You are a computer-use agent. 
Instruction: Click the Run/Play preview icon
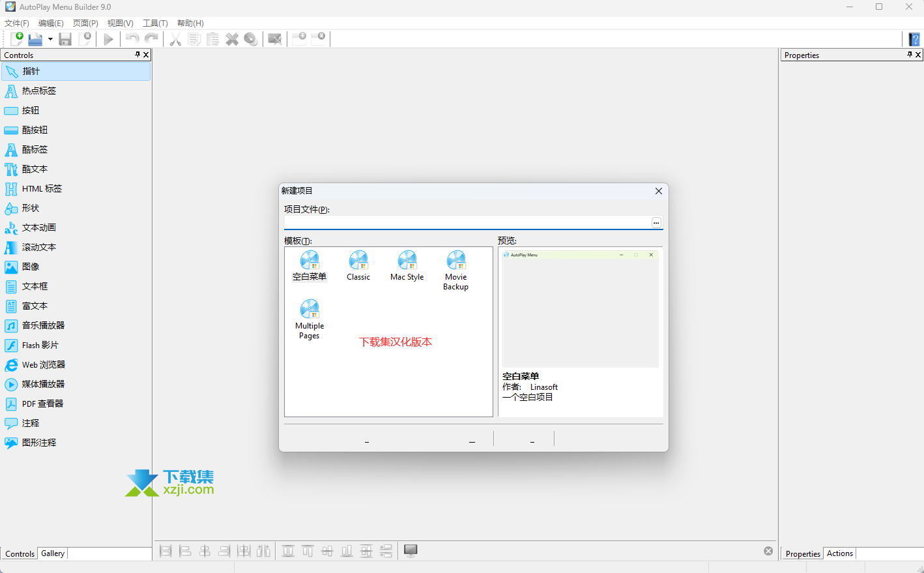pyautogui.click(x=108, y=39)
